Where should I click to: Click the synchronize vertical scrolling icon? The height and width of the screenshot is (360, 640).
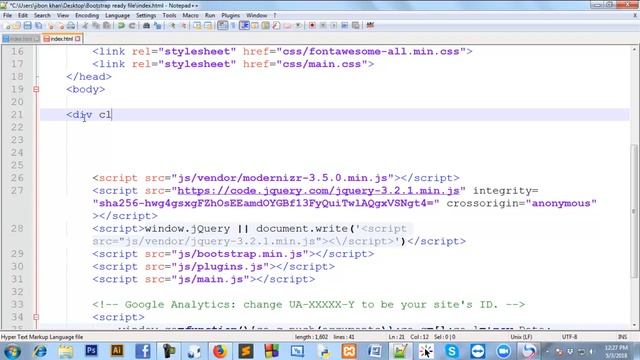click(197, 26)
